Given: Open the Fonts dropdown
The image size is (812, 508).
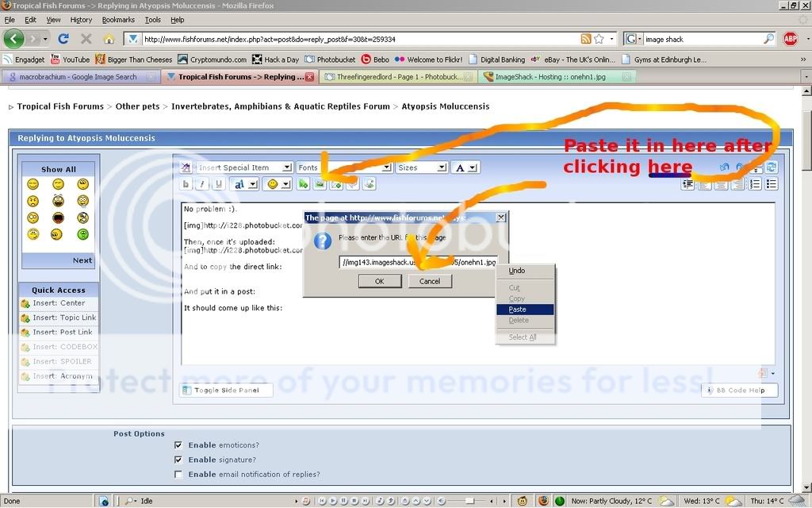Looking at the screenshot, I should 344,167.
